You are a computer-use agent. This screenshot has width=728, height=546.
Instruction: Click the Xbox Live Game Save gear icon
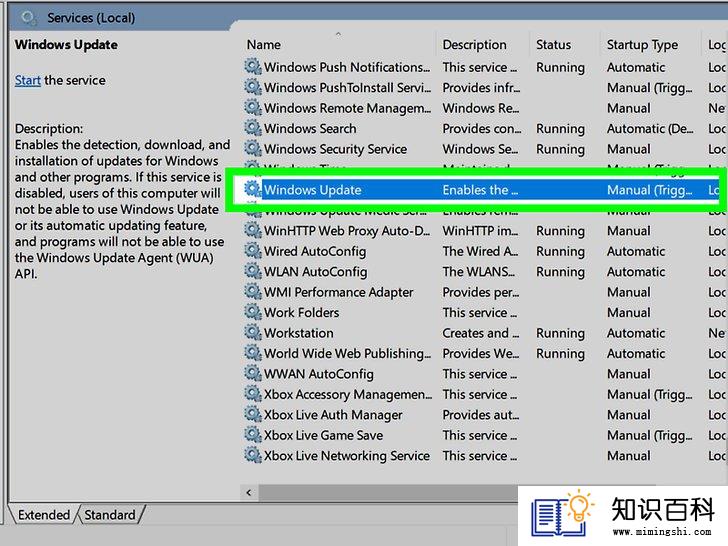[253, 435]
